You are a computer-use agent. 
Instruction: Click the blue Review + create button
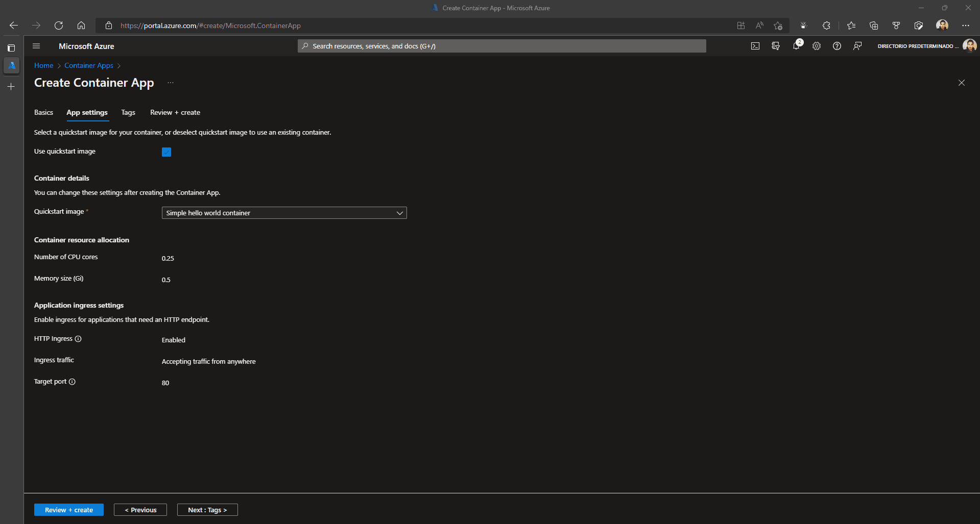click(x=69, y=510)
